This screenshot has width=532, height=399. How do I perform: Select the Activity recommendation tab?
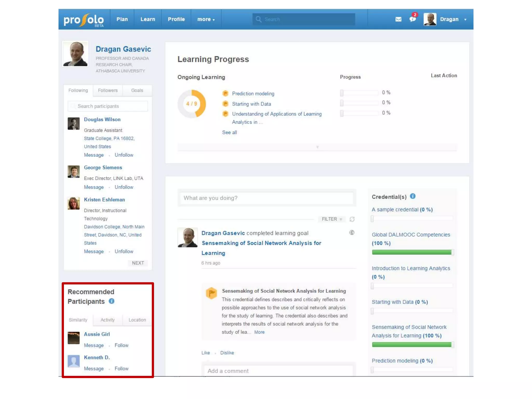click(107, 320)
